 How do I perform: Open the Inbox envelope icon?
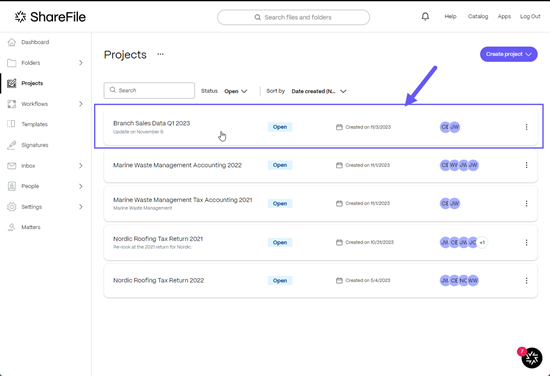12,166
